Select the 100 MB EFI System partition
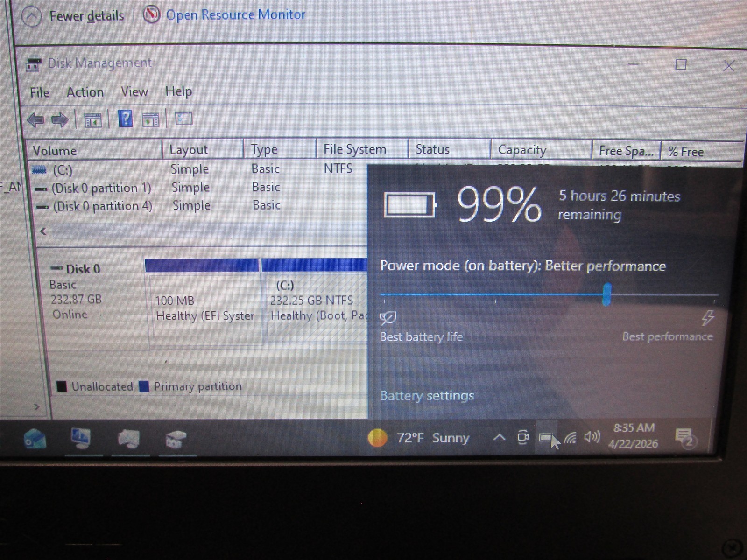This screenshot has height=560, width=747. click(204, 302)
